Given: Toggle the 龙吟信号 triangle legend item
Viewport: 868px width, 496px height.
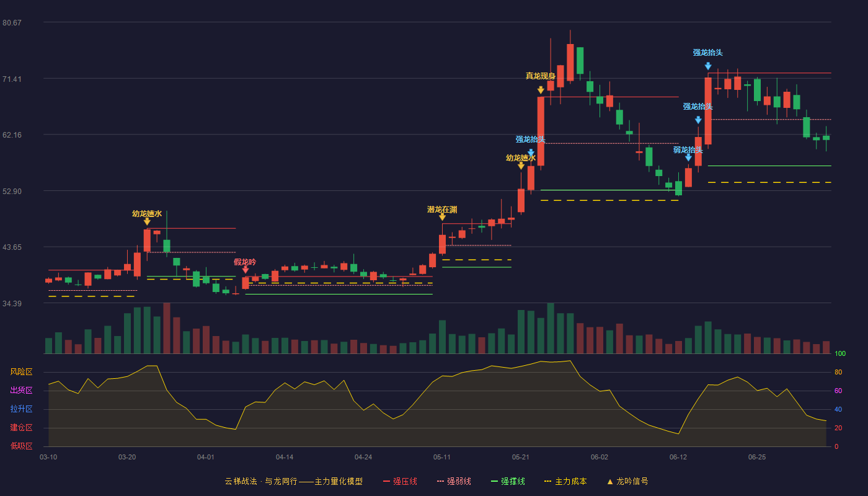Looking at the screenshot, I should coord(627,481).
